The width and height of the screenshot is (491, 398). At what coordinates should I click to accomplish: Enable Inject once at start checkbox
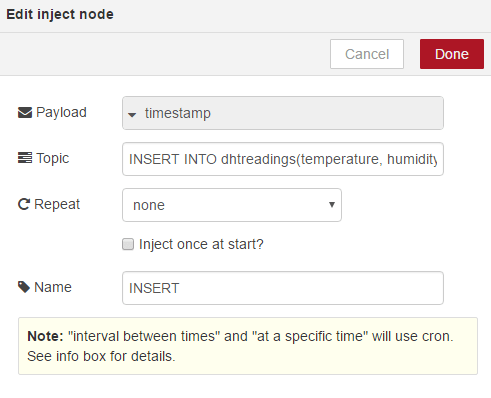(x=128, y=244)
